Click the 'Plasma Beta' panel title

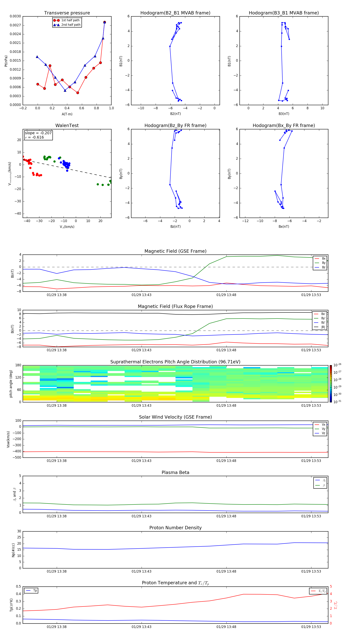175,472
